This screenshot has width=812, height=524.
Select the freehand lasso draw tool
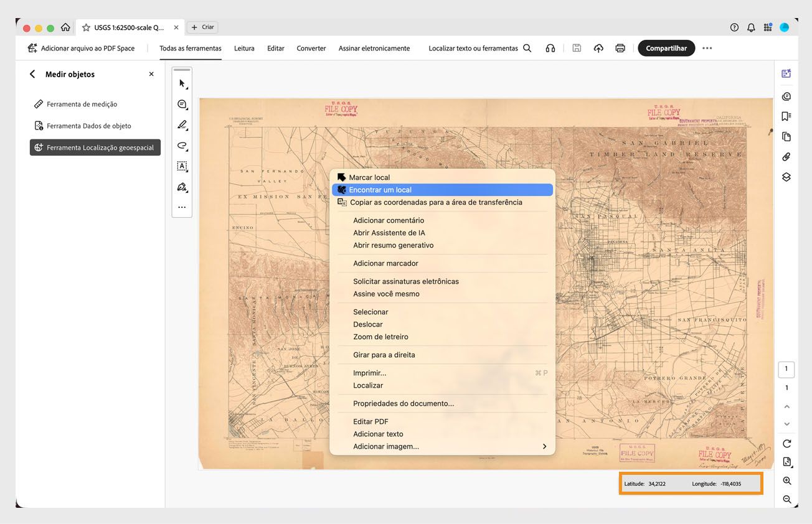point(182,146)
